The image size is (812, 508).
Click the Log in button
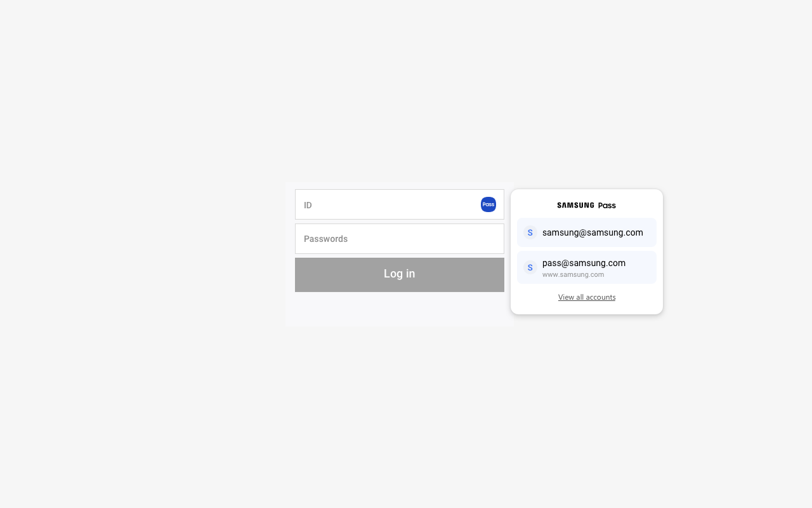(400, 275)
